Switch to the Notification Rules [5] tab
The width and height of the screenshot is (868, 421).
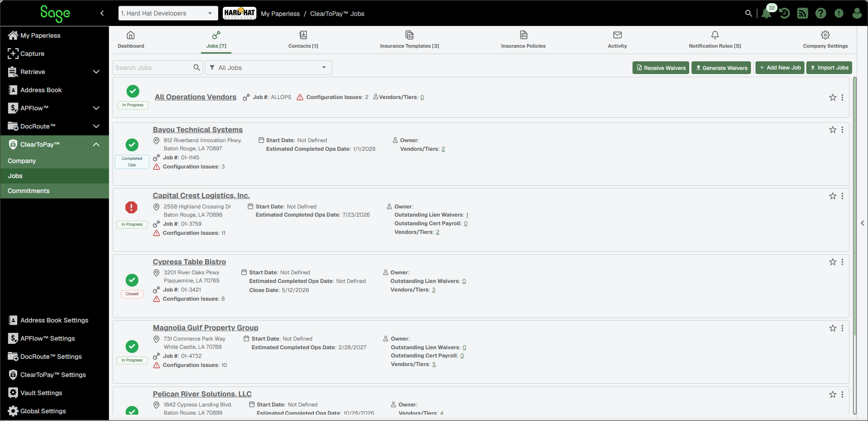tap(715, 40)
